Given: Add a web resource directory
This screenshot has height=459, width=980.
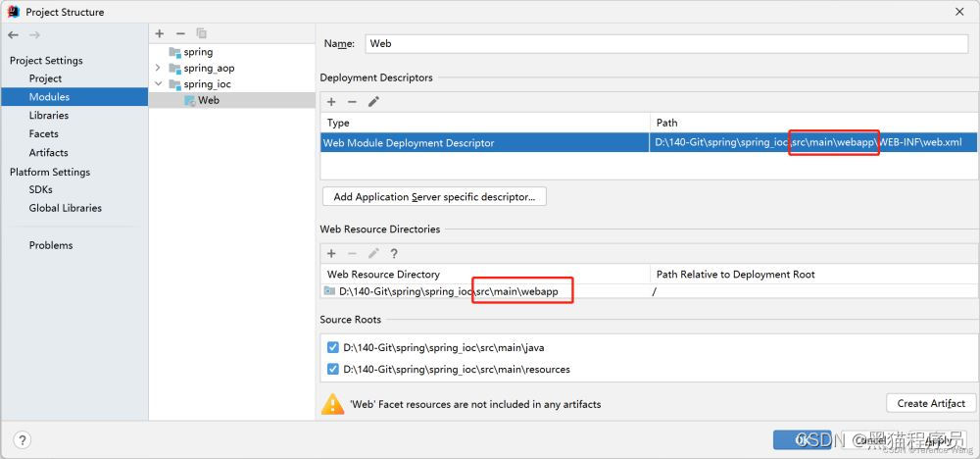Looking at the screenshot, I should click(331, 253).
